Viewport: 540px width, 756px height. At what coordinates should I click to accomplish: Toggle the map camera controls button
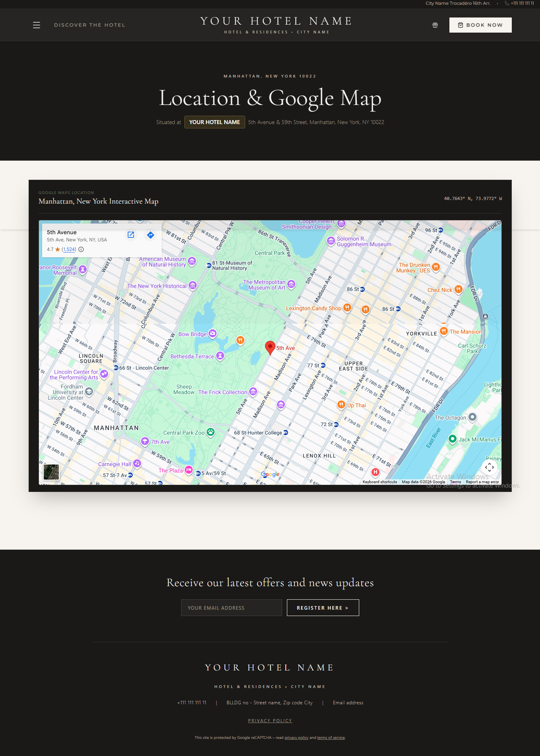490,467
